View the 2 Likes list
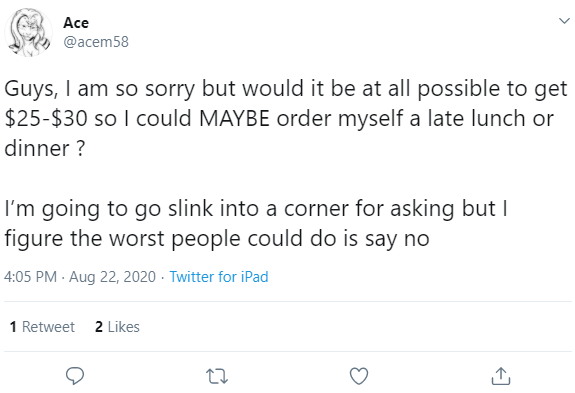575x393 pixels. coord(117,327)
